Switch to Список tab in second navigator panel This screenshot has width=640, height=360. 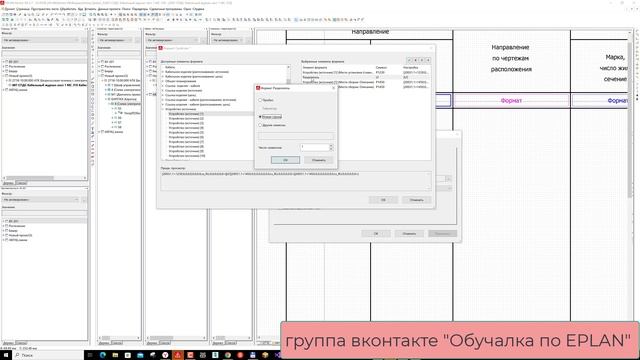tap(117, 343)
